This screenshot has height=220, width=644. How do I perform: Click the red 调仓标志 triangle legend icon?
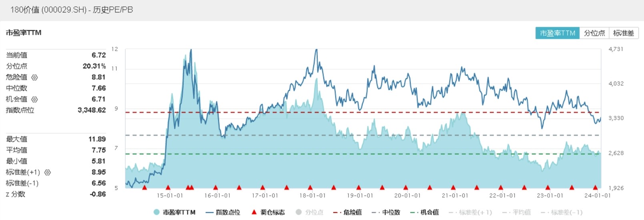coord(254,212)
